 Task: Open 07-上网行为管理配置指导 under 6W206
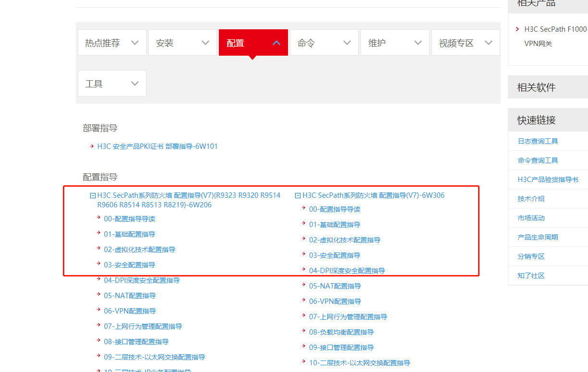tap(143, 326)
